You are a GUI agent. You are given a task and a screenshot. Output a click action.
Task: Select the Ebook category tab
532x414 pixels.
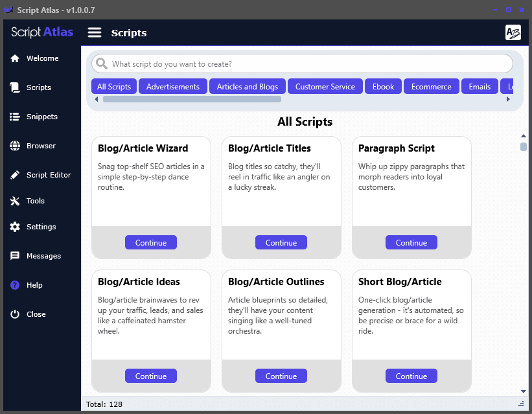383,87
